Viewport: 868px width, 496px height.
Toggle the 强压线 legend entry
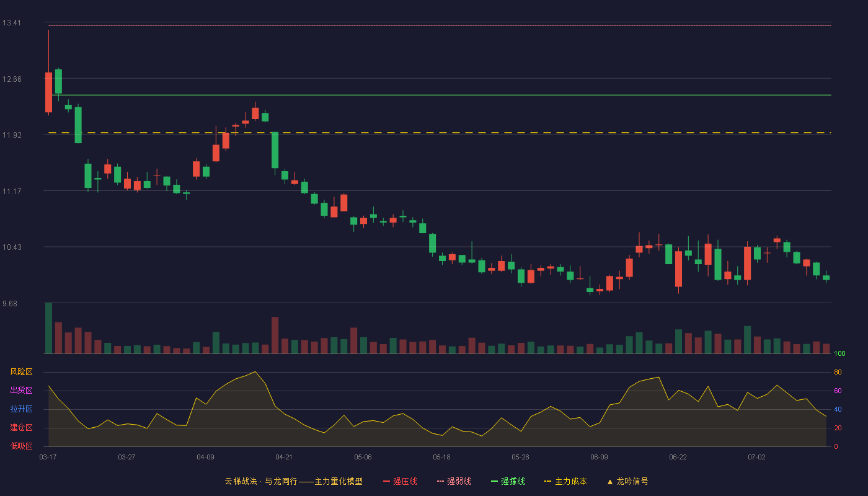tap(400, 481)
